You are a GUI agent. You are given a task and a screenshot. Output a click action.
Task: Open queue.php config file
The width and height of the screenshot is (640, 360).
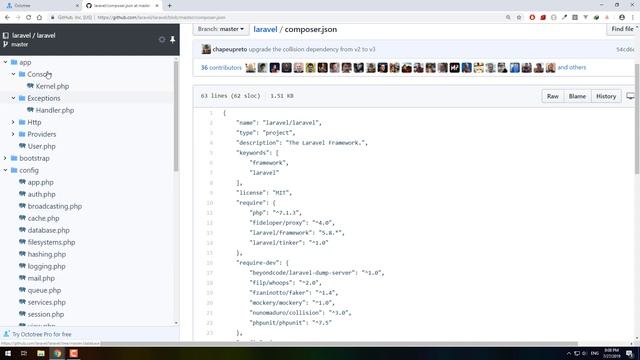pos(44,290)
